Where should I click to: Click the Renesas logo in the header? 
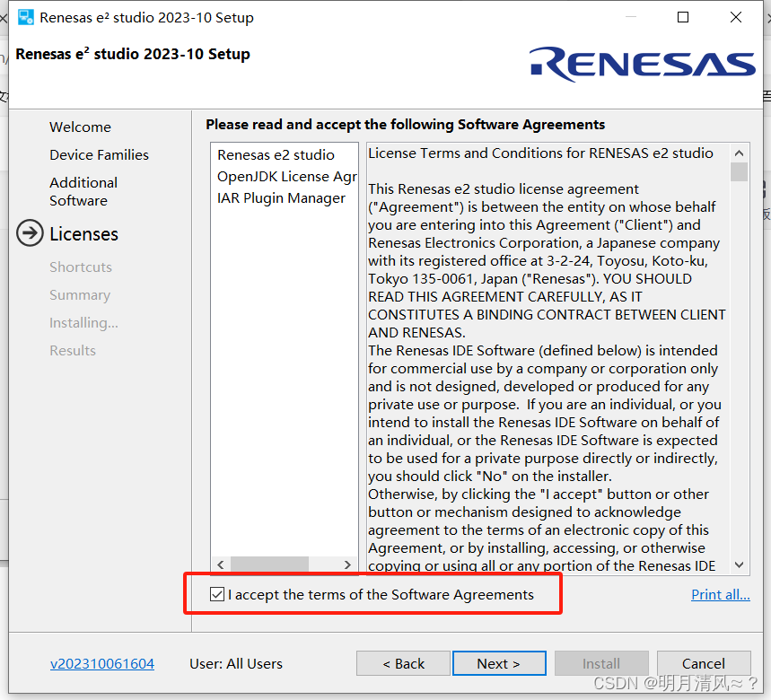[x=642, y=64]
